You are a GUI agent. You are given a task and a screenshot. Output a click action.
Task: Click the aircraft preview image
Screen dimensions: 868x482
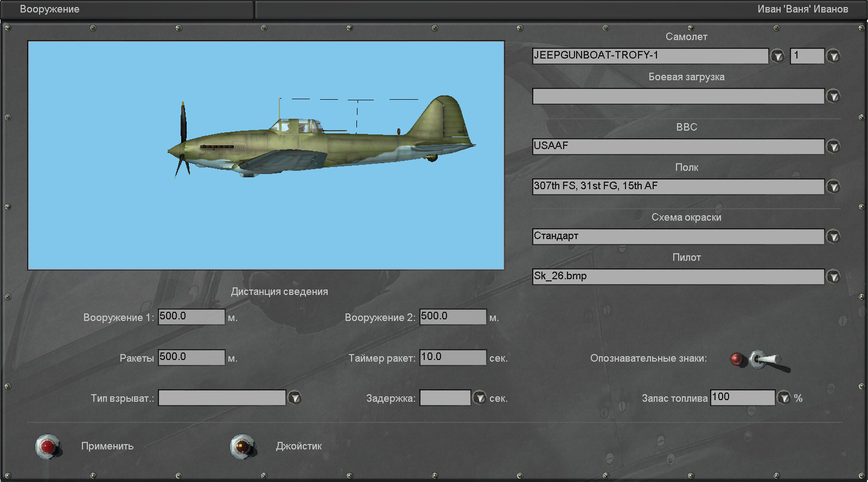click(x=266, y=156)
